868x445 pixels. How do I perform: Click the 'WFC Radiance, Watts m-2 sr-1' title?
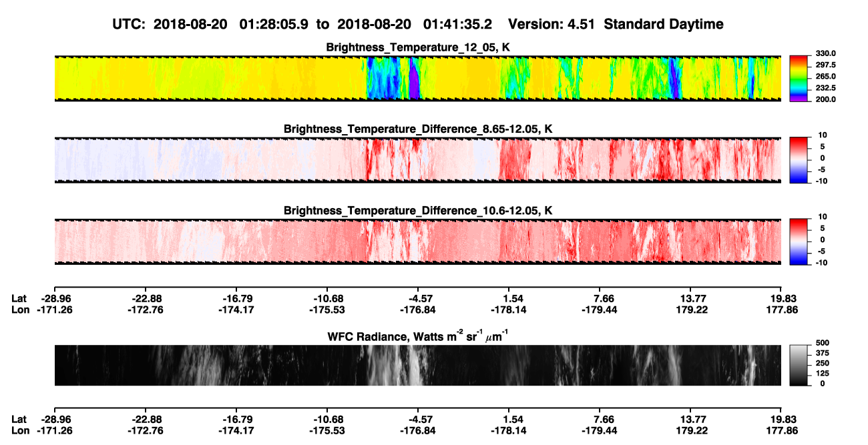click(418, 336)
